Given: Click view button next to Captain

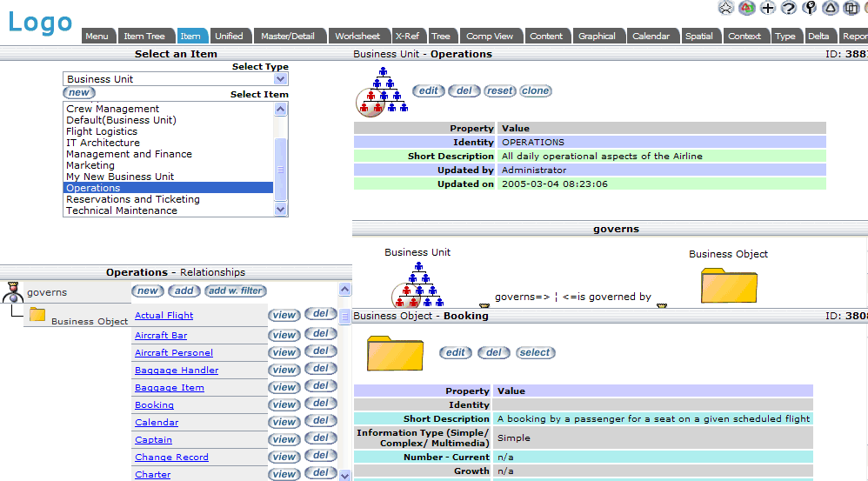Looking at the screenshot, I should [284, 439].
